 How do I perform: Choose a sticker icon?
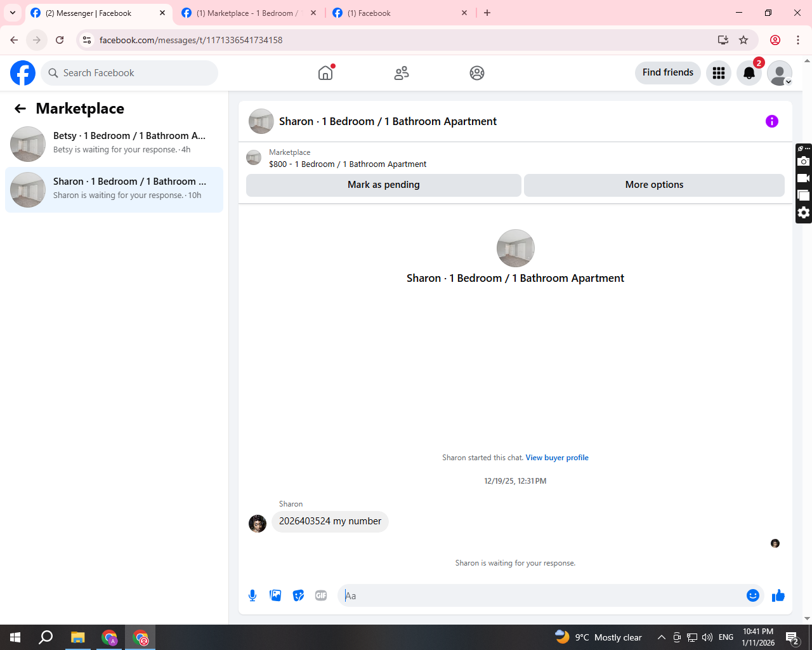coord(298,595)
